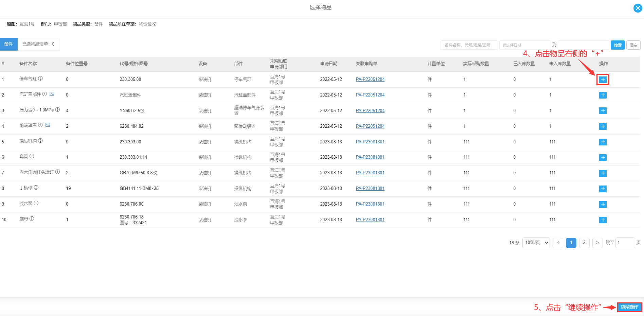Show info icon next to 手柄球
Viewport: 644px width, 316px height.
click(x=36, y=187)
